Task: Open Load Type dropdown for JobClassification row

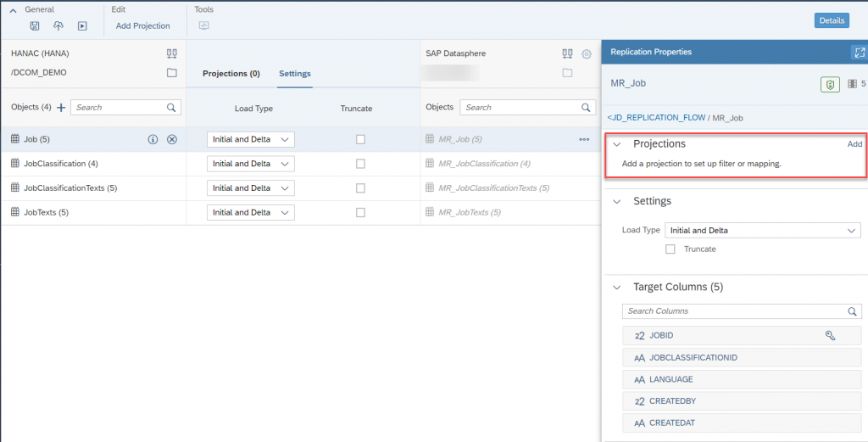Action: click(x=251, y=164)
